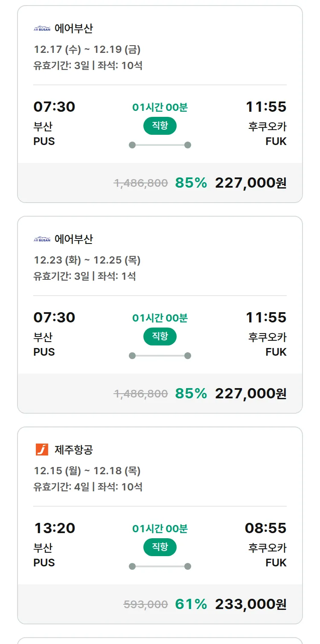Tap the 08:55 arrival time
The height and width of the screenshot is (644, 320).
[265, 528]
